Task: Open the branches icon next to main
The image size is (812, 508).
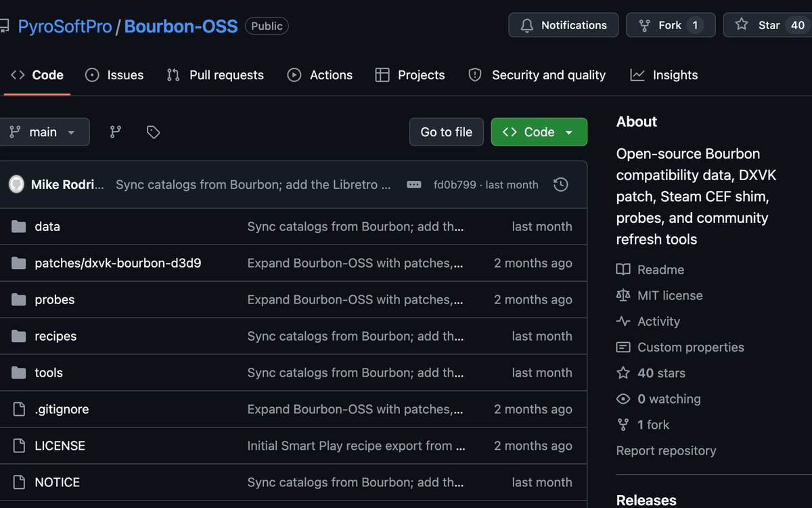Action: pos(116,132)
